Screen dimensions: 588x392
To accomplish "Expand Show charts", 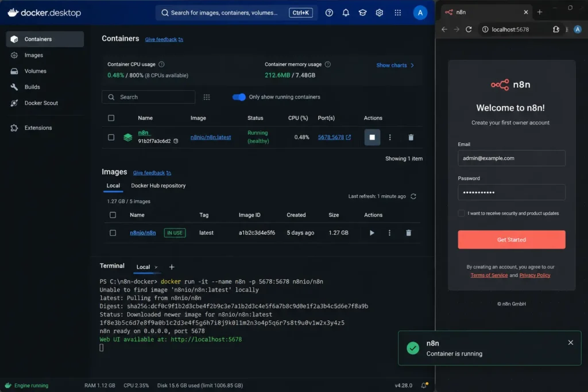I will [395, 65].
